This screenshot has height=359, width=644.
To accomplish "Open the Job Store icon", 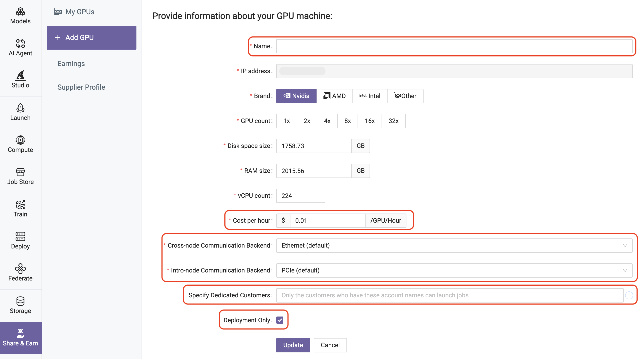I will tap(20, 172).
